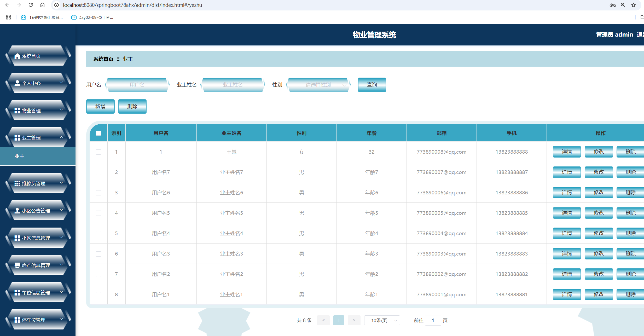Screen dimensions: 644x336
Task: Go back using browser back arrow
Action: [7, 5]
